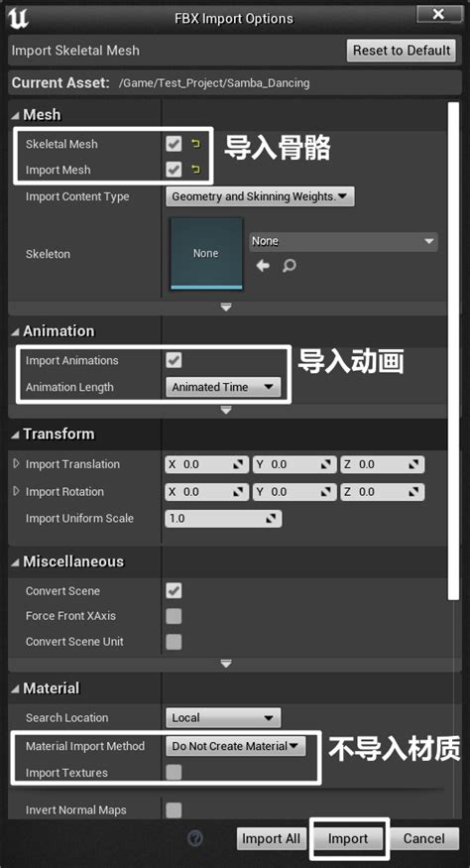Click spin arrow on Translation Y field
This screenshot has height=868, width=470.
click(327, 465)
